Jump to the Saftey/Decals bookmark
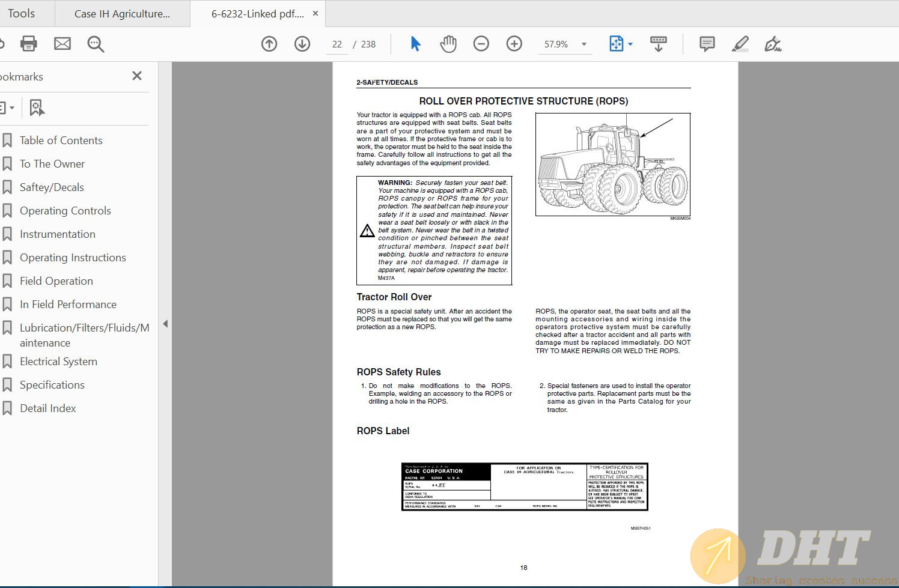This screenshot has width=899, height=588. point(52,187)
